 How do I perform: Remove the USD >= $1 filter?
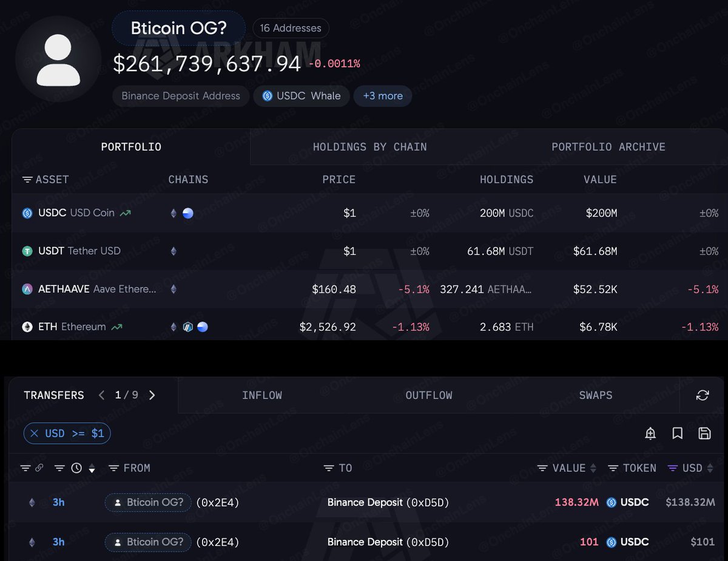(35, 433)
